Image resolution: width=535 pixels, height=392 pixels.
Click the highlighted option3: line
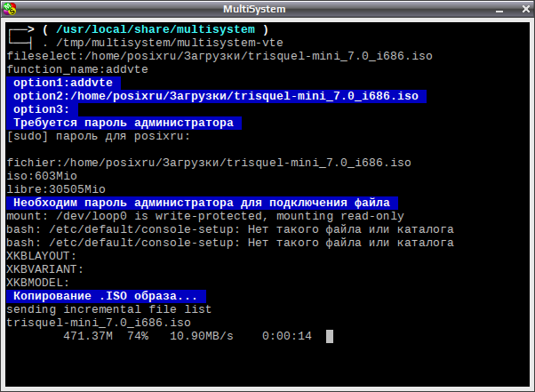tap(43, 109)
